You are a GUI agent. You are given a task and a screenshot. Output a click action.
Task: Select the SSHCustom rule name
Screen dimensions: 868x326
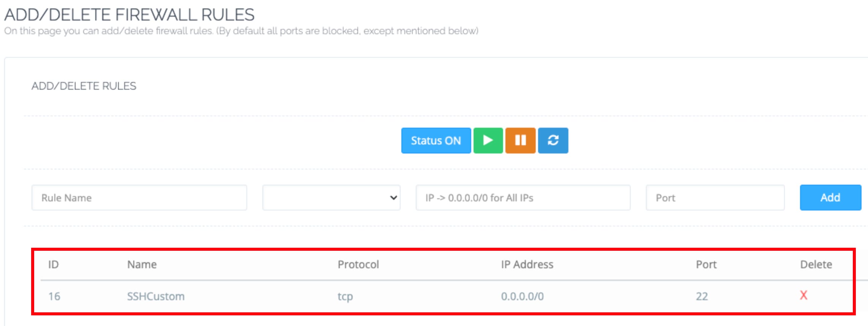pos(156,296)
